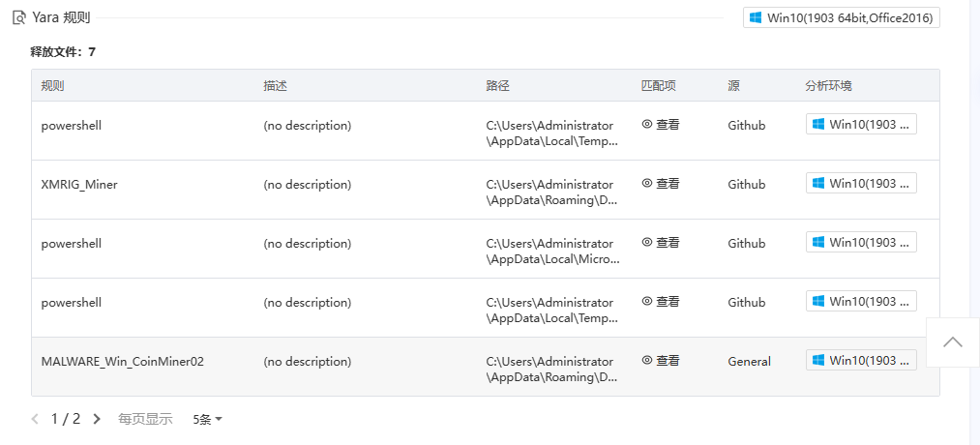Image resolution: width=980 pixels, height=445 pixels.
Task: Click Win10(1903 tag in fourth powershell row
Action: [x=861, y=301]
